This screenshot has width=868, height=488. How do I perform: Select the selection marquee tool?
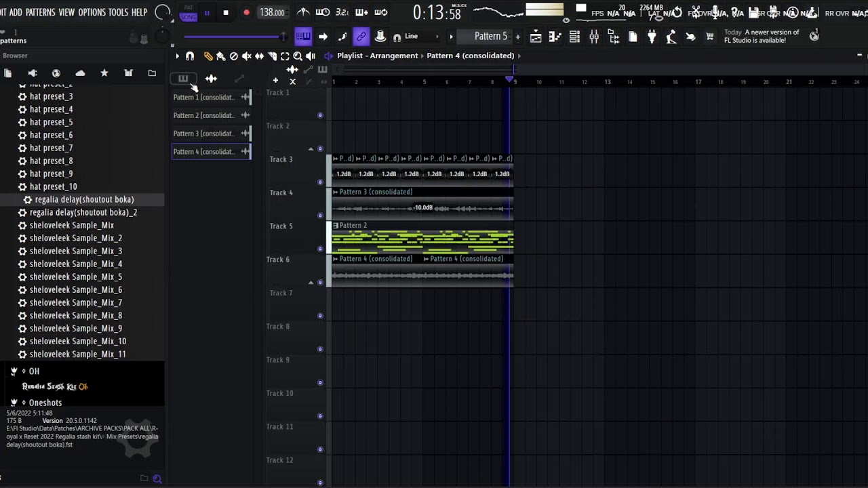click(285, 56)
